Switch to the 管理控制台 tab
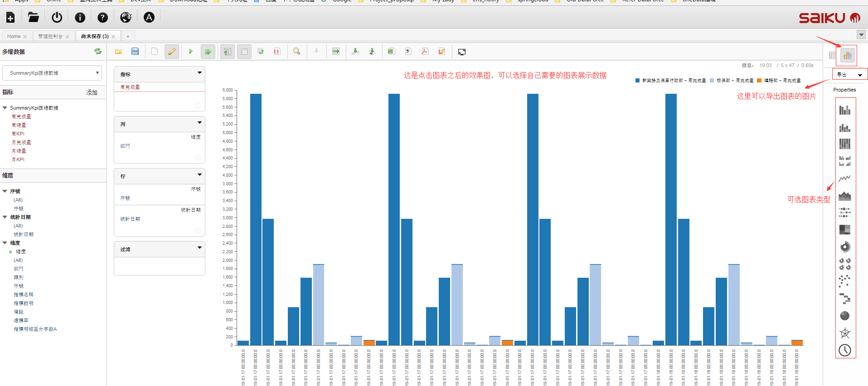The height and width of the screenshot is (386, 868). tap(50, 36)
